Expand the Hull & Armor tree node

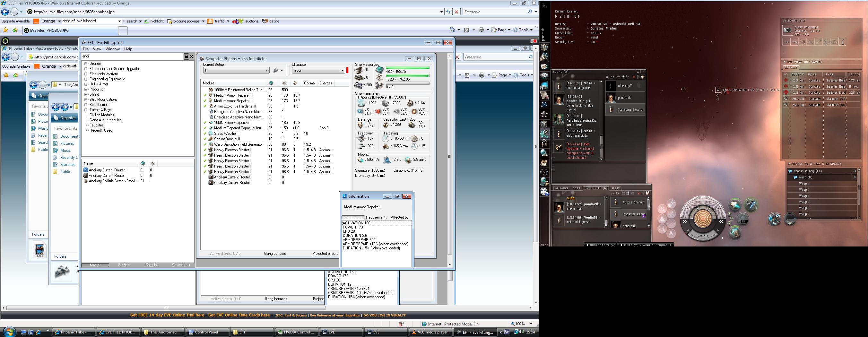pyautogui.click(x=86, y=84)
